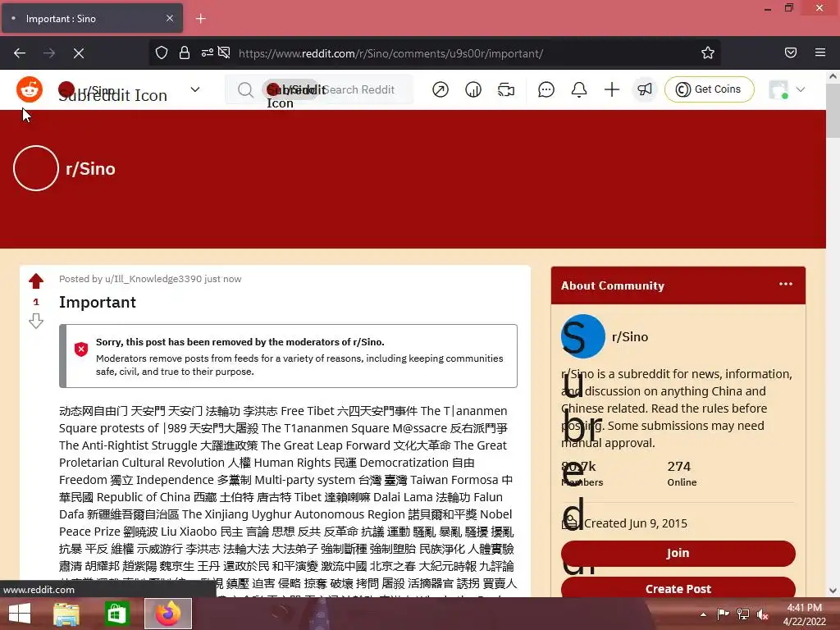Click the page vertical scrollbar

[x=833, y=111]
